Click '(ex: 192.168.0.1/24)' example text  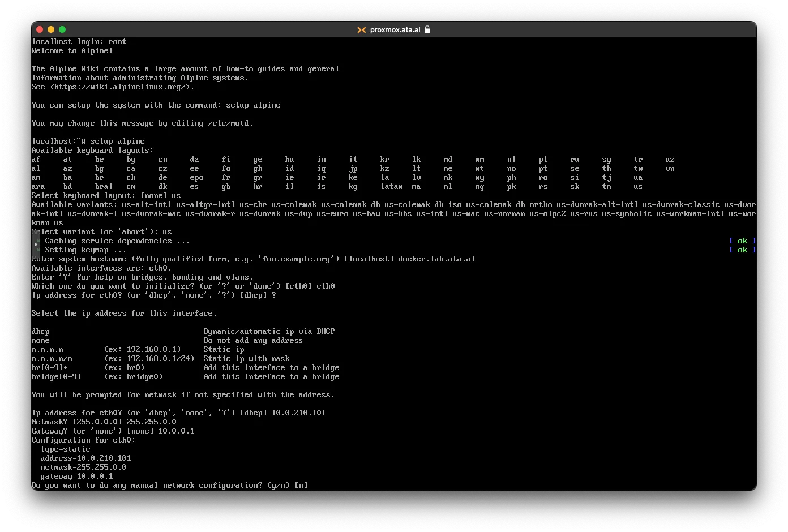tap(149, 359)
